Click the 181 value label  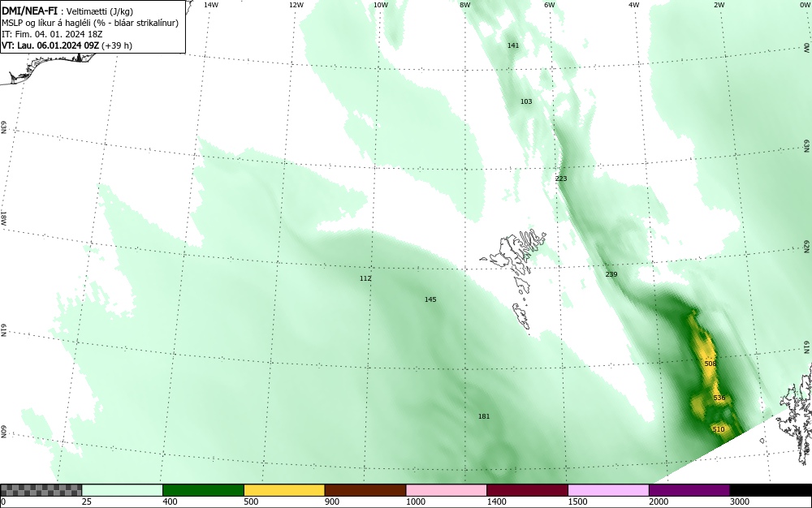tap(484, 416)
